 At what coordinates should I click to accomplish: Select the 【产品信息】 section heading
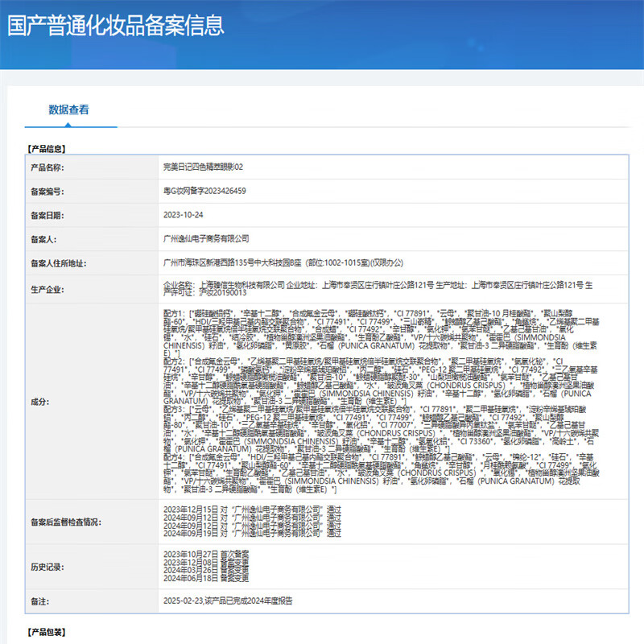(x=47, y=148)
